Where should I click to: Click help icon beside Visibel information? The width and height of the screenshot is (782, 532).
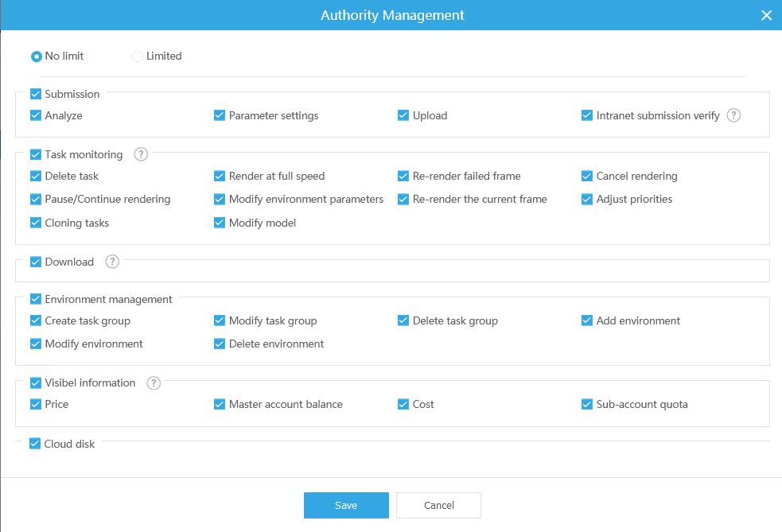tap(154, 382)
